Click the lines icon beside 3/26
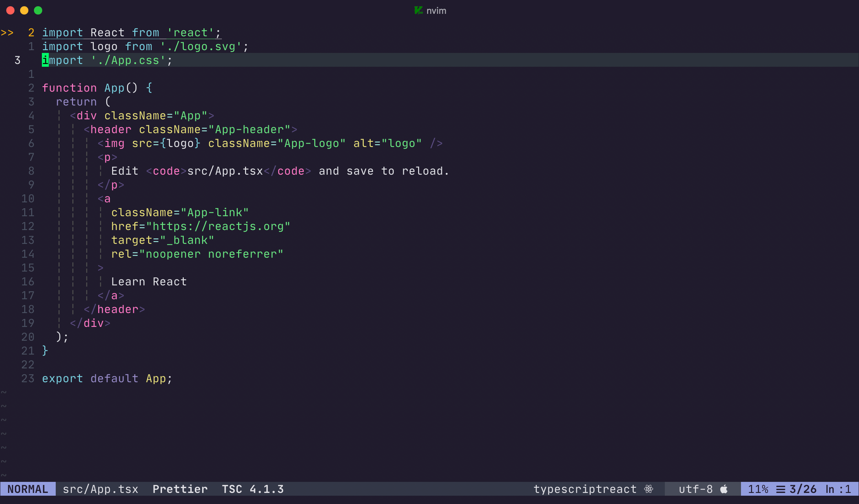 780,489
